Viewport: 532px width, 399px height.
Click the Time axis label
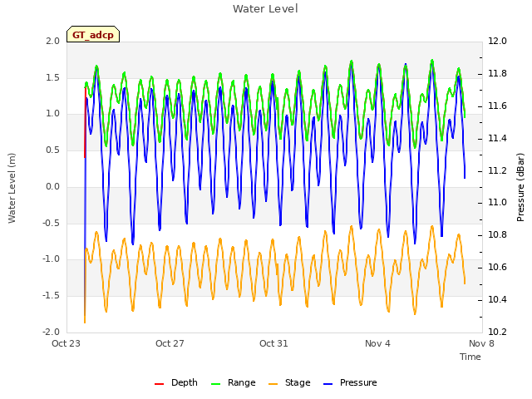pyautogui.click(x=470, y=357)
